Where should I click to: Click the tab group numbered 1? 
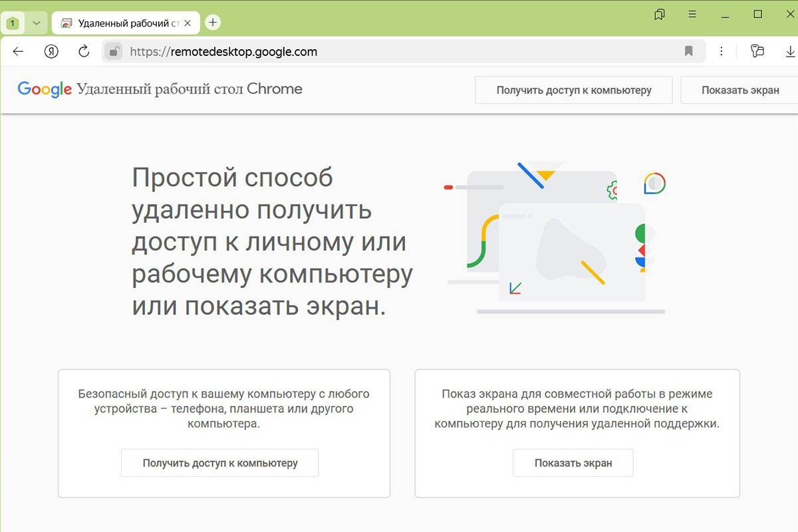[x=13, y=22]
